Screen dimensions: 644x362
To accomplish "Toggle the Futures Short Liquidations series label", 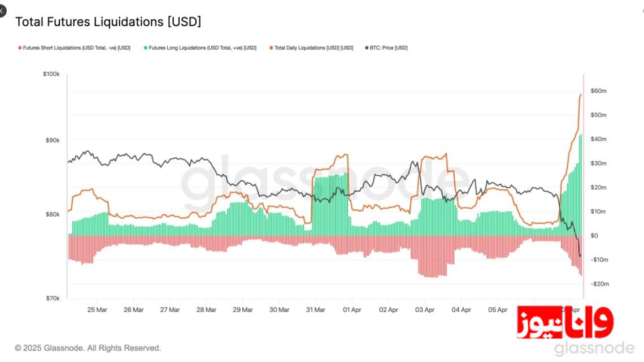I will 77,48.
